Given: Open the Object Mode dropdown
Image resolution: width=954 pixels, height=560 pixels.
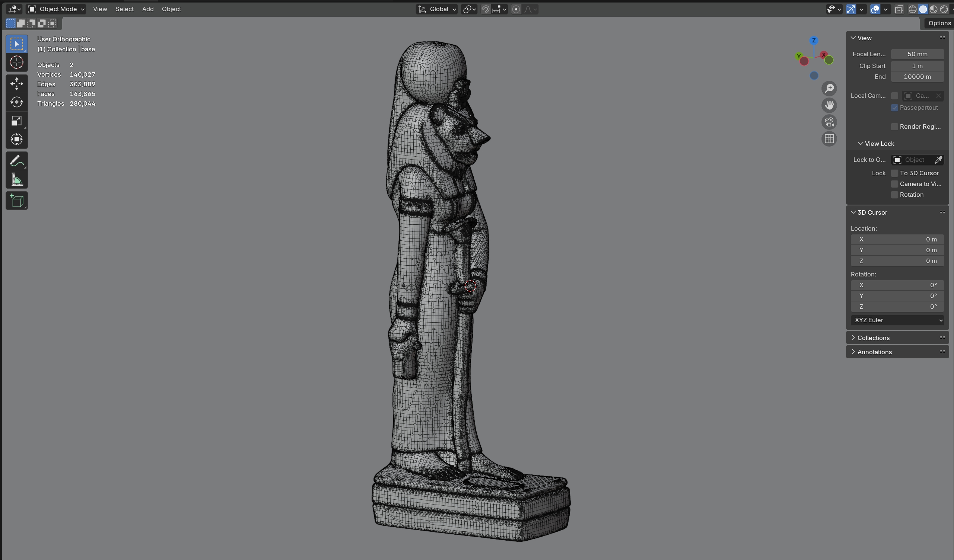Looking at the screenshot, I should 56,9.
